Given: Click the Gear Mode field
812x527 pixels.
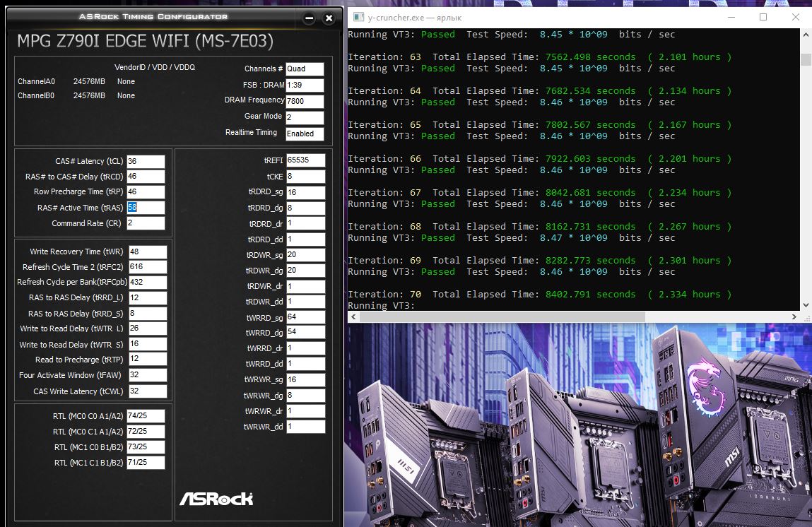Looking at the screenshot, I should coord(305,117).
